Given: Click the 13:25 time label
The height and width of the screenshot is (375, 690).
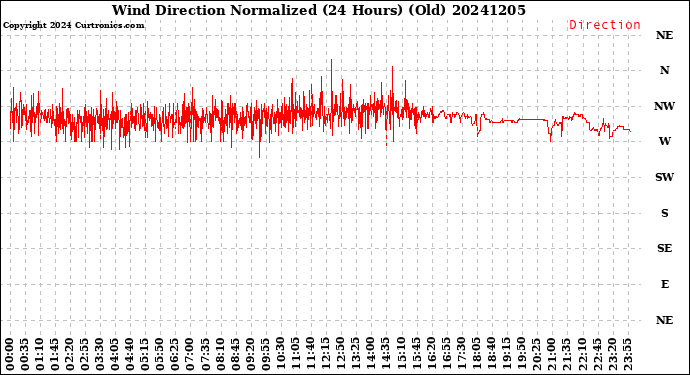Looking at the screenshot, I should pos(356,354).
